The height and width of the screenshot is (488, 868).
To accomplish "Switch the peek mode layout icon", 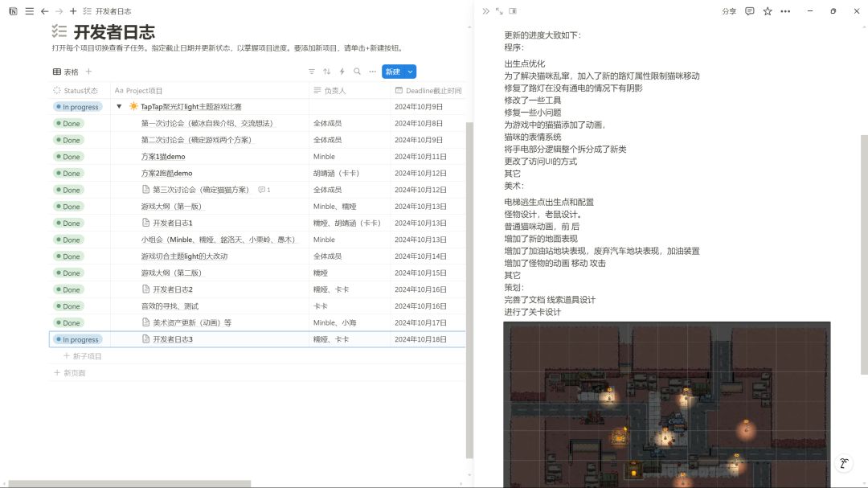I will [x=513, y=11].
